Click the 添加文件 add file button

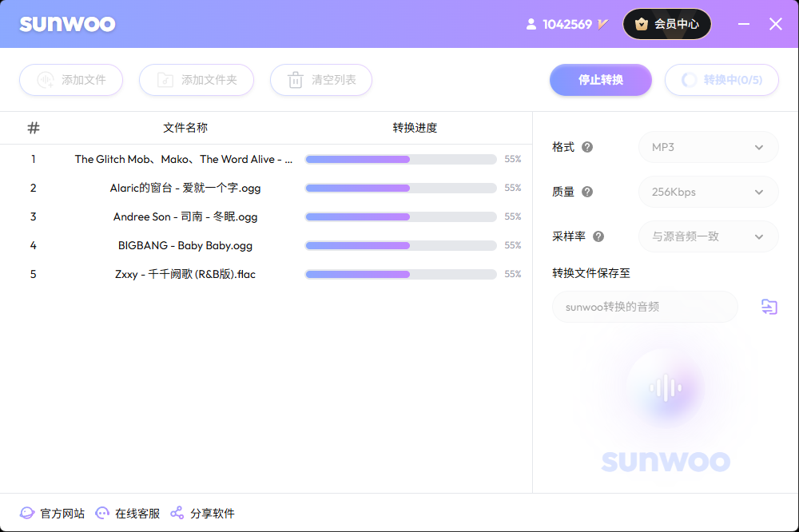(x=71, y=80)
